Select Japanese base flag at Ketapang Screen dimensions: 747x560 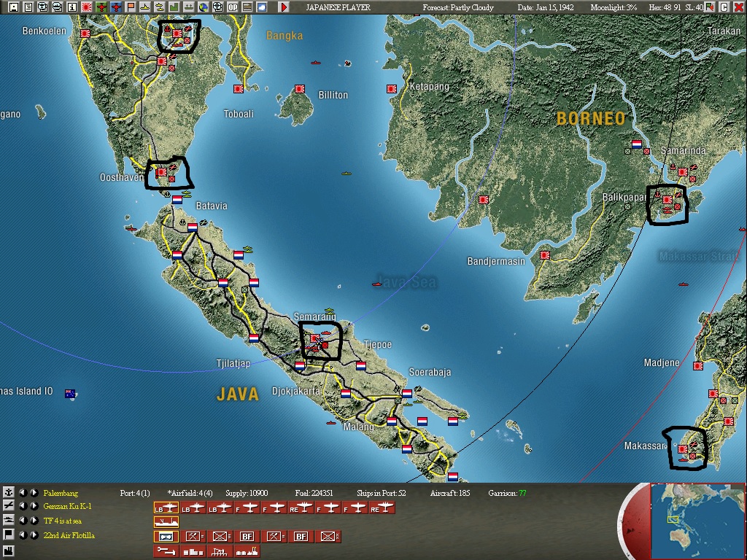click(x=391, y=88)
